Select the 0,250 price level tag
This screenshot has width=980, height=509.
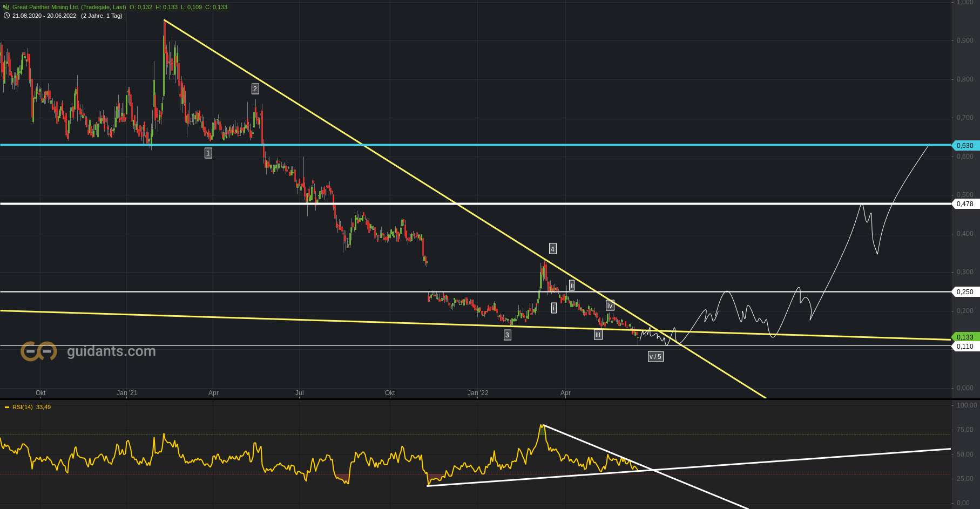pos(965,292)
